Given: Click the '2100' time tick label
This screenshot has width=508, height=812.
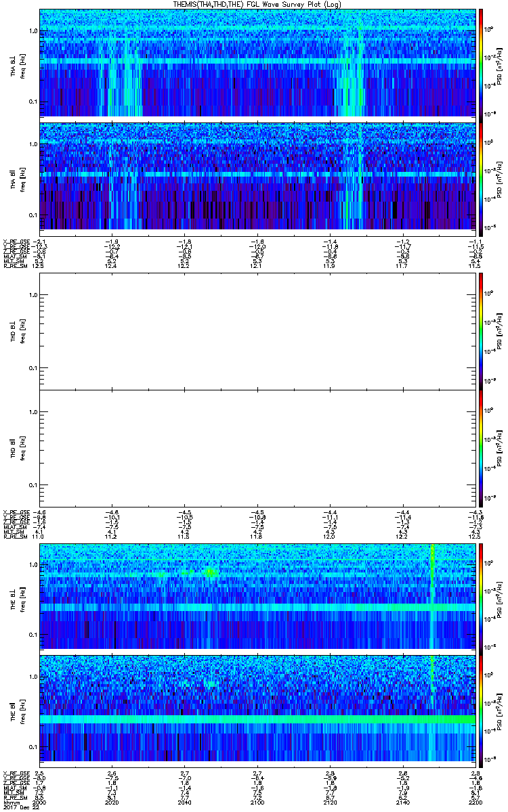Looking at the screenshot, I should [x=257, y=803].
